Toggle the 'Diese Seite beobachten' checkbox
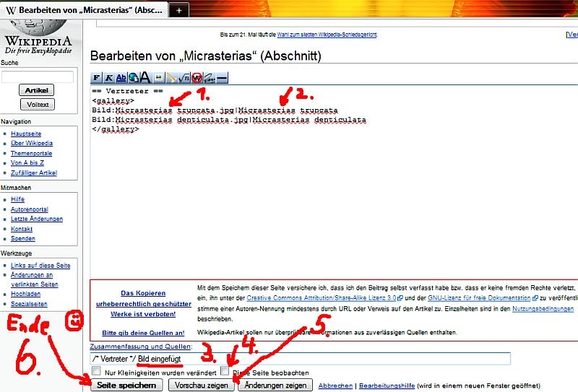The height and width of the screenshot is (392, 578). coord(225,371)
